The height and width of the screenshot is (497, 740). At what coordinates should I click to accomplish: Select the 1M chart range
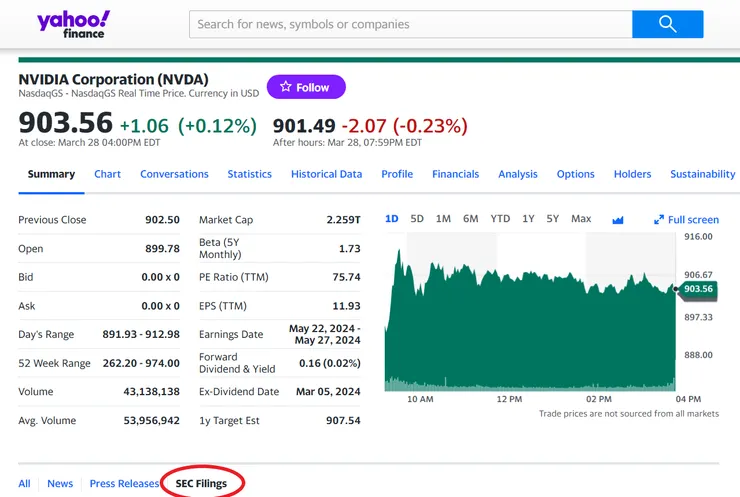click(x=443, y=219)
